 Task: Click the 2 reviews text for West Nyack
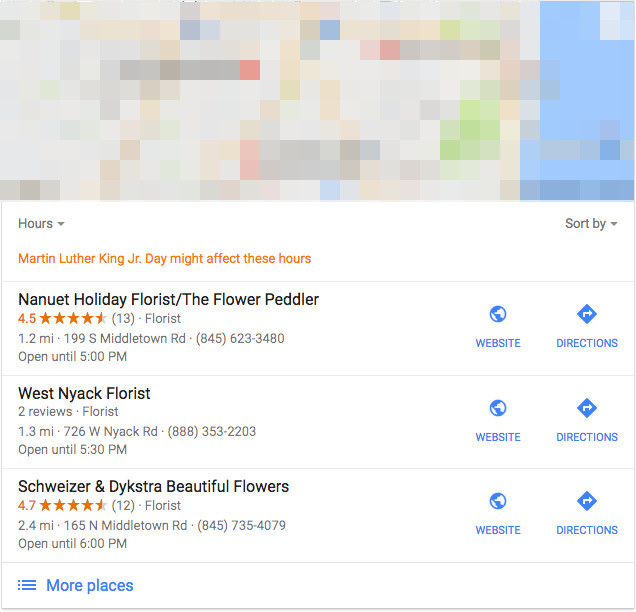(45, 411)
